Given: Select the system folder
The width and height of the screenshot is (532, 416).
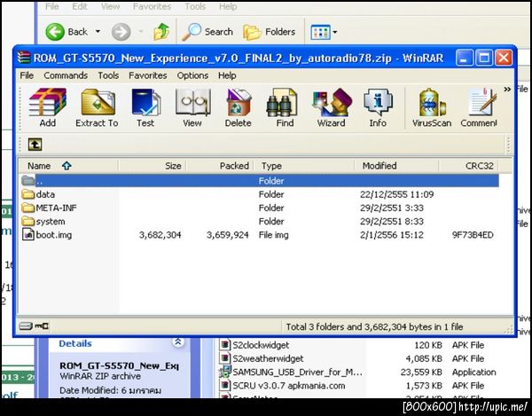Looking at the screenshot, I should (43, 221).
